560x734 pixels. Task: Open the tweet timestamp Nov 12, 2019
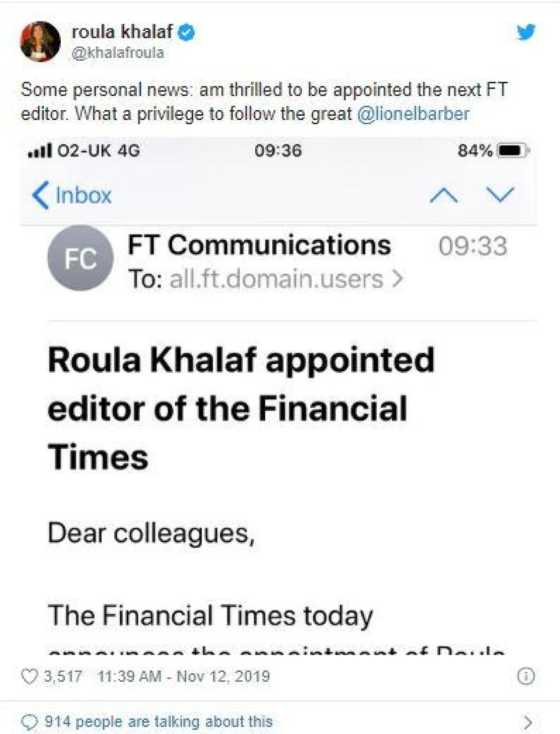(183, 677)
